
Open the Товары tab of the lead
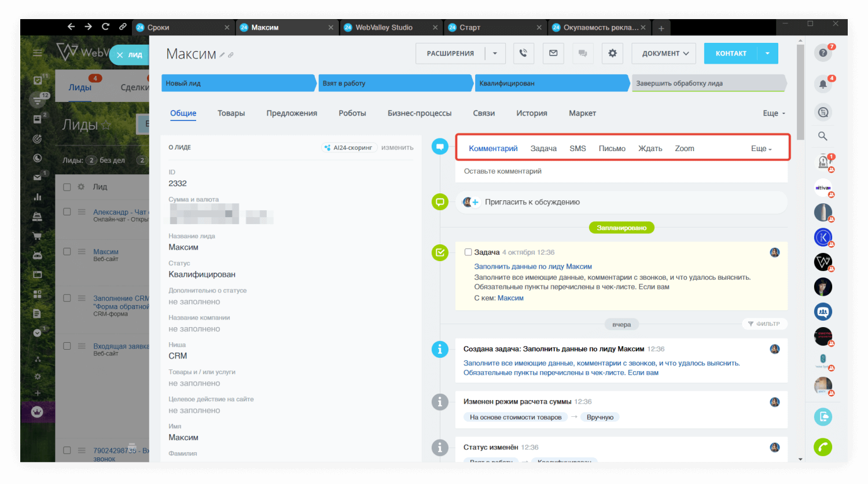point(231,113)
